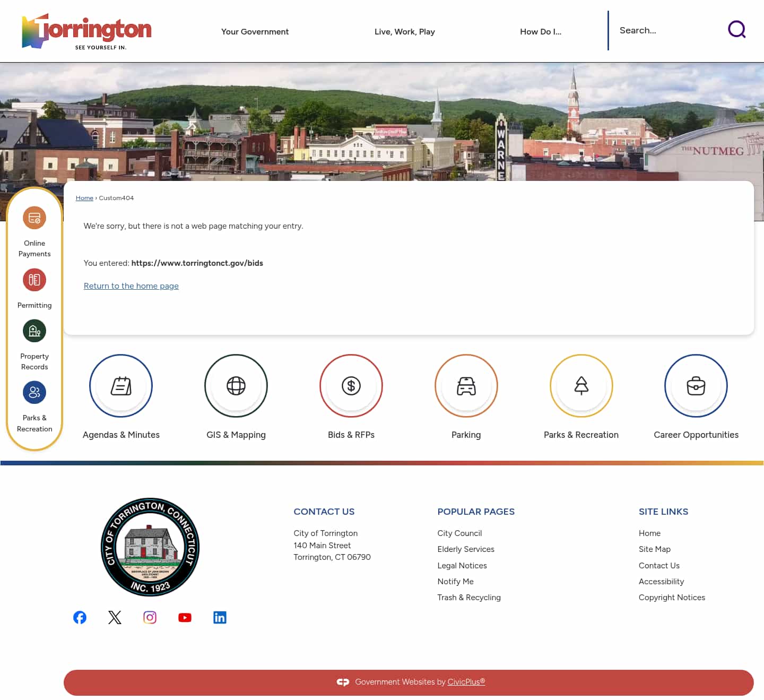Open Property Records from the sidebar

pos(34,331)
